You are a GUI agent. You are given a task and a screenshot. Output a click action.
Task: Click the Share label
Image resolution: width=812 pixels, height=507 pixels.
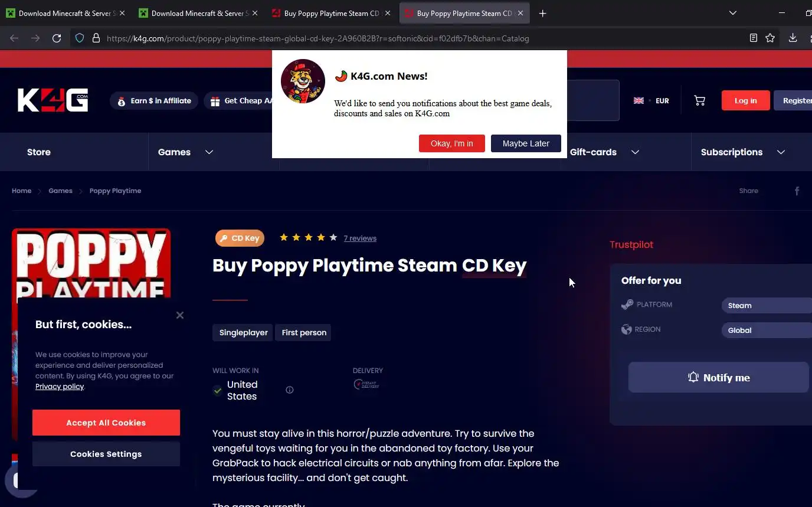748,191
